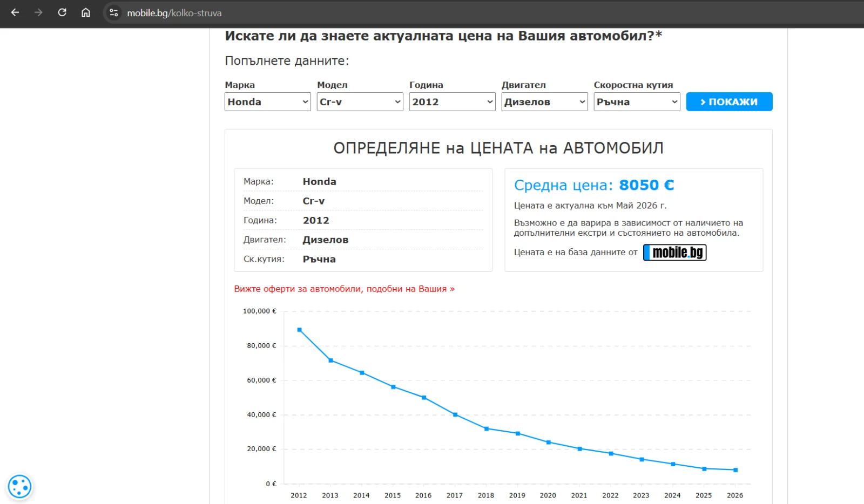This screenshot has height=504, width=864.
Task: Reload the mobile.bg page
Action: 62,12
